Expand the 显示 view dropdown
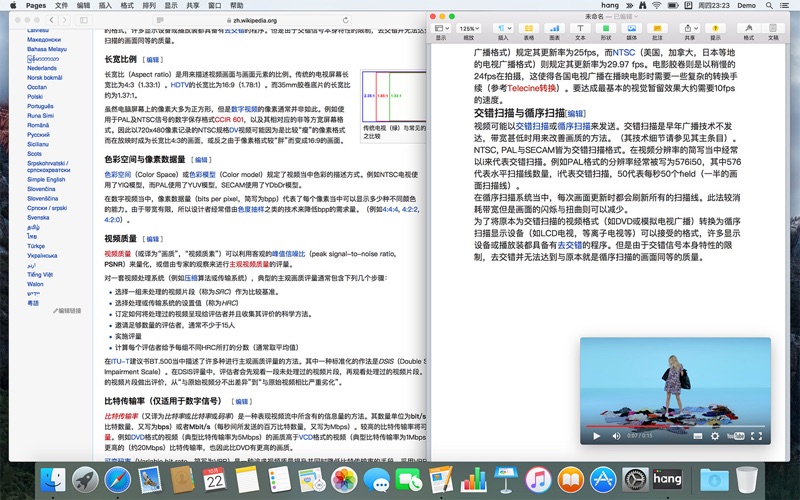800x500 pixels. click(x=442, y=29)
